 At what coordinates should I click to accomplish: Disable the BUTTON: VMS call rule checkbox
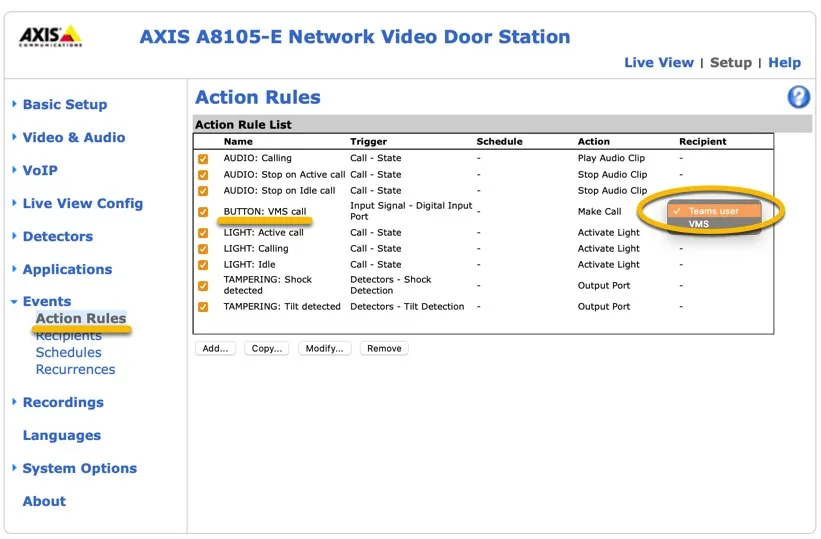203,212
